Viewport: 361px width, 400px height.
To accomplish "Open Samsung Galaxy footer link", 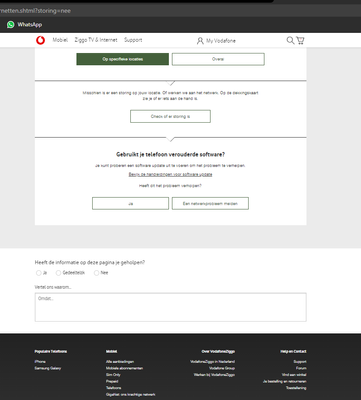I will [x=48, y=368].
